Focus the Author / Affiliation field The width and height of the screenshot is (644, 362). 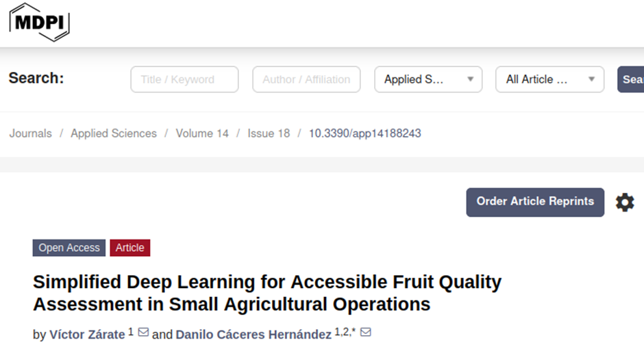[x=306, y=79]
